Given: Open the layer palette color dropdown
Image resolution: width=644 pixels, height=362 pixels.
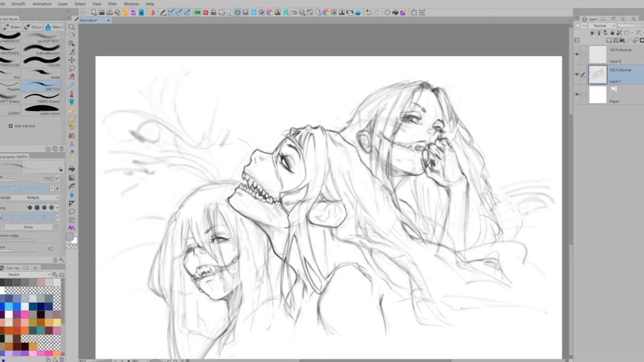Looking at the screenshot, I should pyautogui.click(x=580, y=26).
